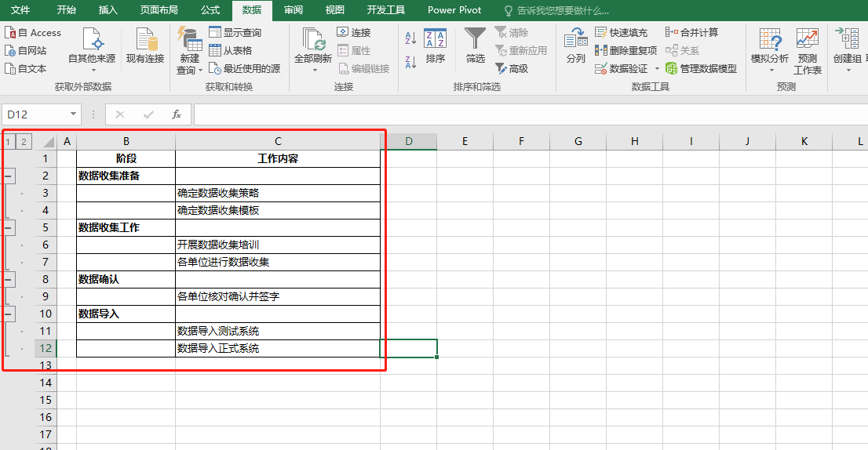Open the Name Box dropdown arrow
Viewport: 868px width, 450px height.
tap(73, 114)
